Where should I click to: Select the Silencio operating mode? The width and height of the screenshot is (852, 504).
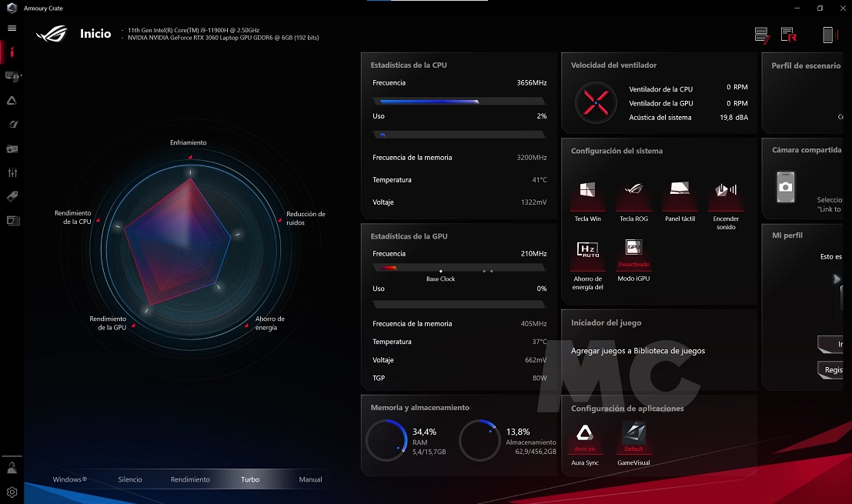(130, 479)
